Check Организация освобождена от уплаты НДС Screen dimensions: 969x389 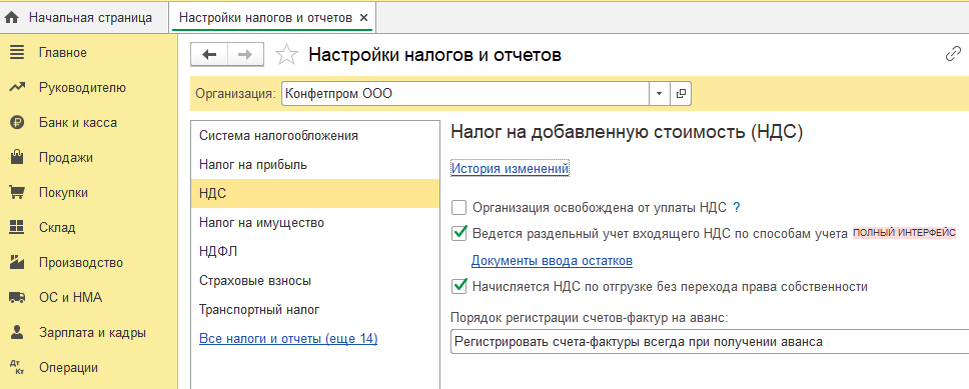[x=459, y=207]
